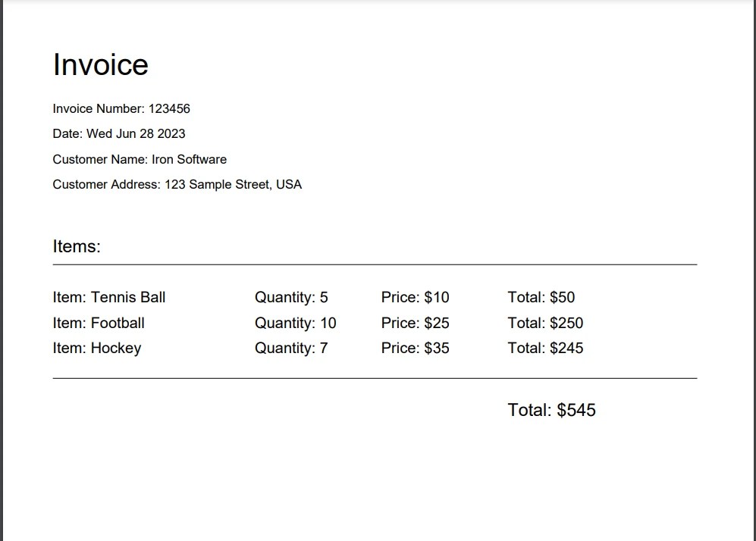
Task: Click the Total: $50 text
Action: [541, 297]
